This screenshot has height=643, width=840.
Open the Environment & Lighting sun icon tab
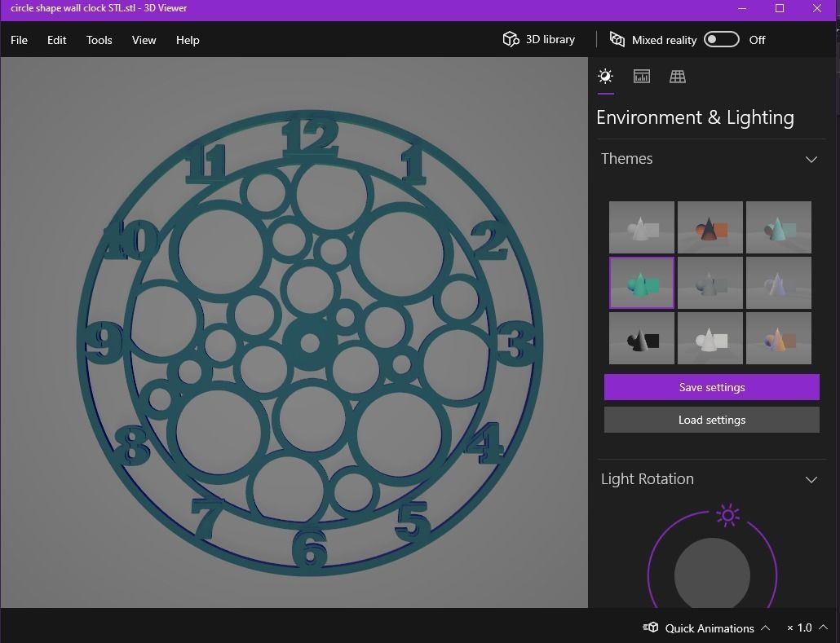(x=605, y=76)
